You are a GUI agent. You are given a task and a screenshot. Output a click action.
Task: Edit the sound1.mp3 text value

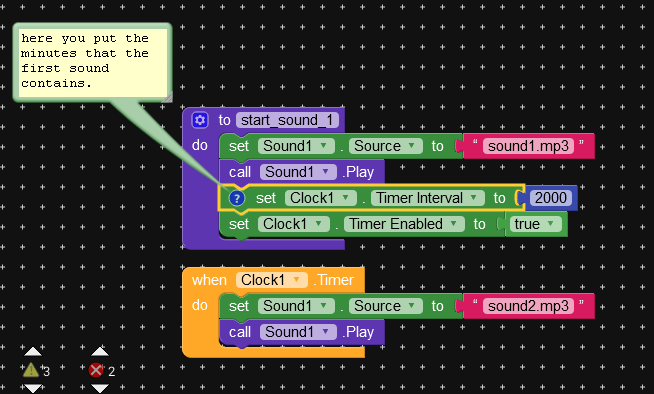click(x=528, y=146)
